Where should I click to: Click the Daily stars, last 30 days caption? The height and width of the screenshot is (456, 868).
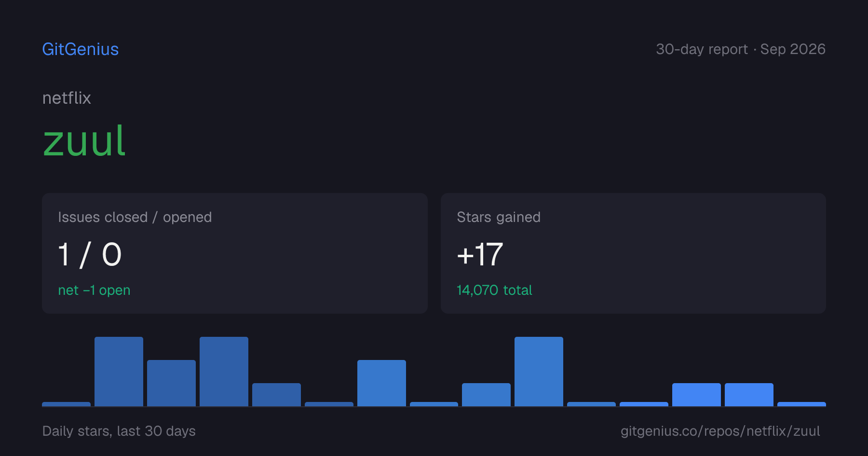click(x=119, y=431)
